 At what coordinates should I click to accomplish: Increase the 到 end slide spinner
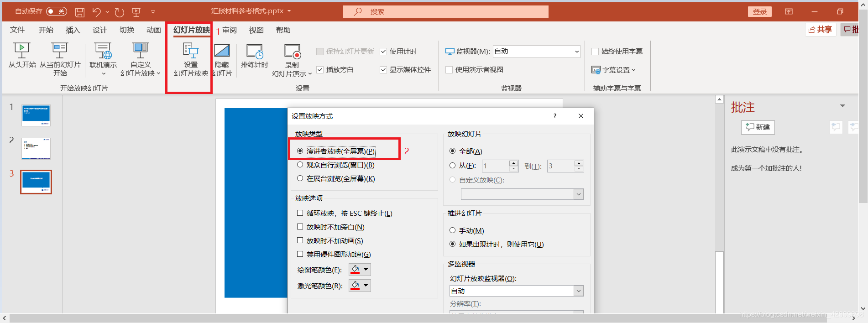click(x=579, y=163)
